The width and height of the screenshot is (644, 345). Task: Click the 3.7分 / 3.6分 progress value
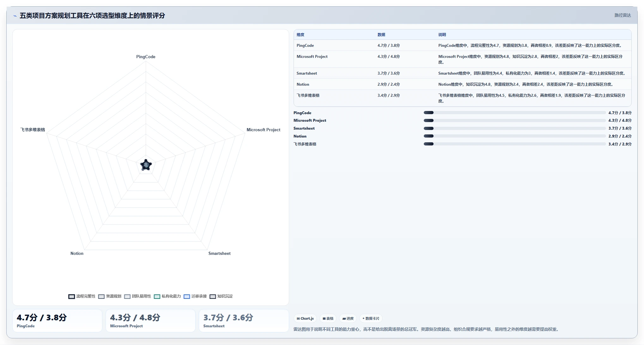[620, 128]
